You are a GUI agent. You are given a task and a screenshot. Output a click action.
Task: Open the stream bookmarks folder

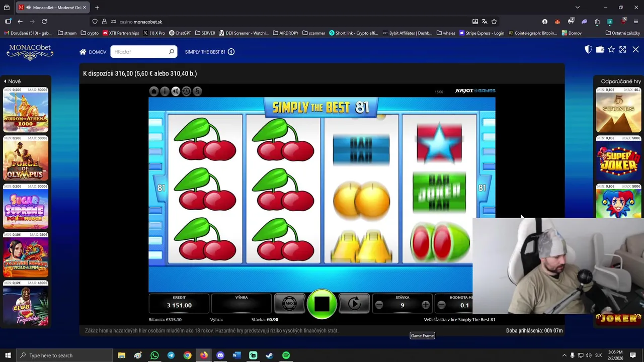pos(67,33)
